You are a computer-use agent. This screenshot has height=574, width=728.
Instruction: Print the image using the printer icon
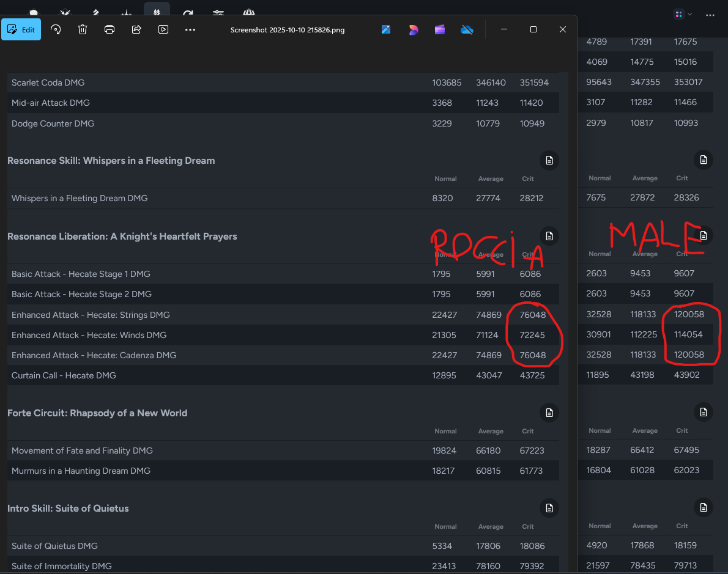(x=110, y=29)
